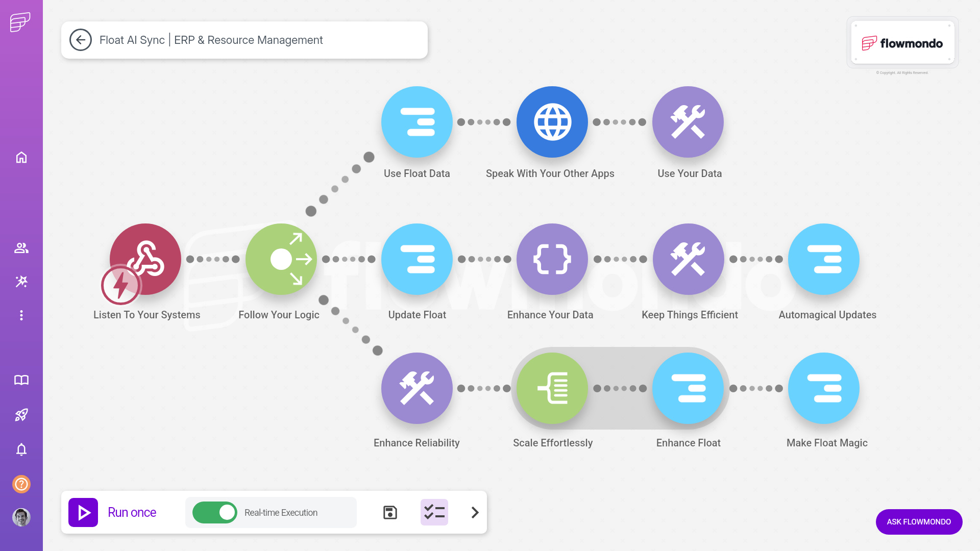Viewport: 980px width, 551px height.
Task: Open the magic wand sidebar icon
Action: [x=21, y=281]
